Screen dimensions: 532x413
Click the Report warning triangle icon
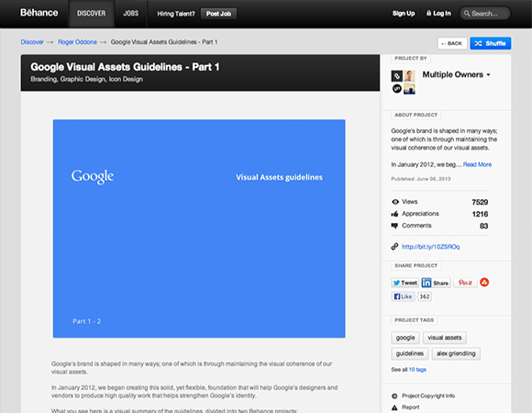(394, 407)
